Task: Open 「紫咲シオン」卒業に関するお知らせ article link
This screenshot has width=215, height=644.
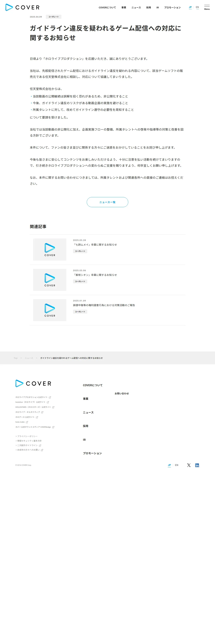Action: coord(95,275)
